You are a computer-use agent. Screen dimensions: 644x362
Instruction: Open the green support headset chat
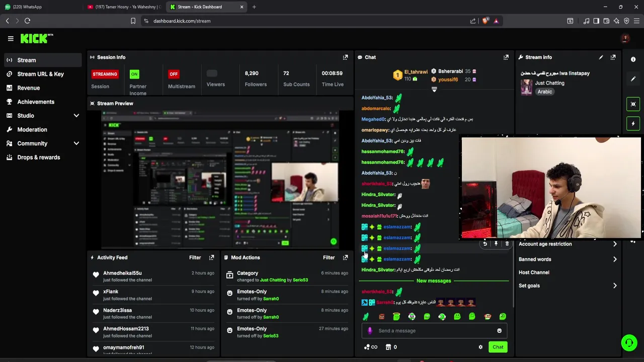coord(629,343)
